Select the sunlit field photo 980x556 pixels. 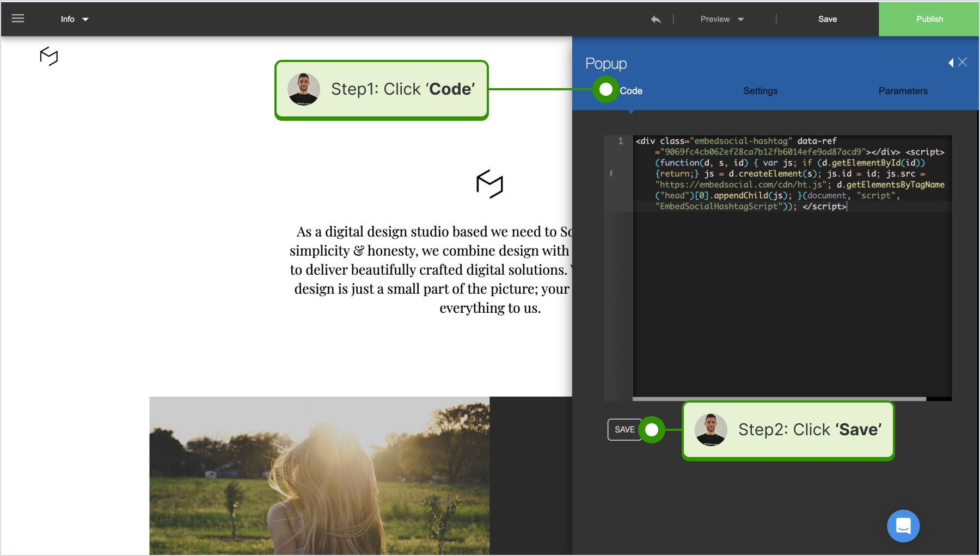320,476
